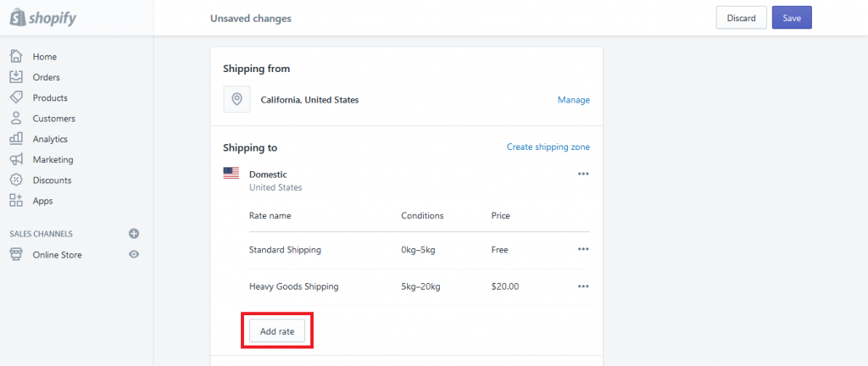The width and height of the screenshot is (868, 366).
Task: Click the Rate name column header
Action: coord(270,216)
